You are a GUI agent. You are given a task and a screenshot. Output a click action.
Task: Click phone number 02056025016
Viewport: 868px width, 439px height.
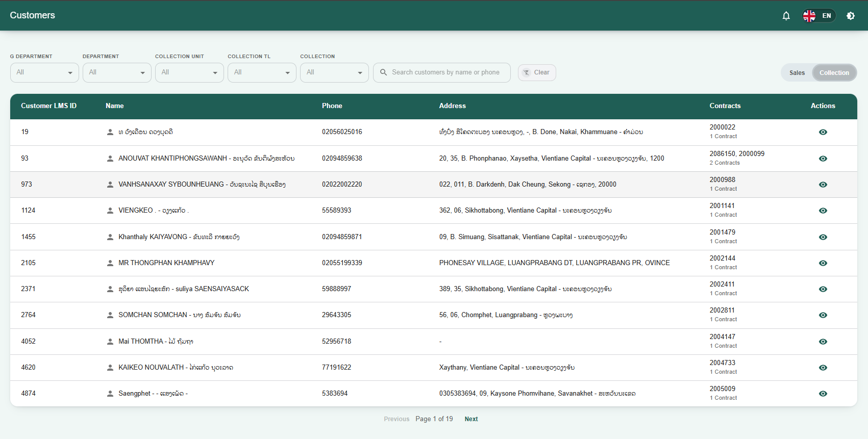click(342, 132)
